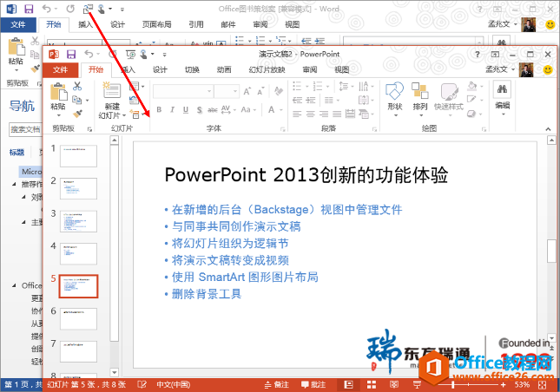Screen dimensions: 560x392
Task: Click zoom in plus button
Action: tap(504, 384)
